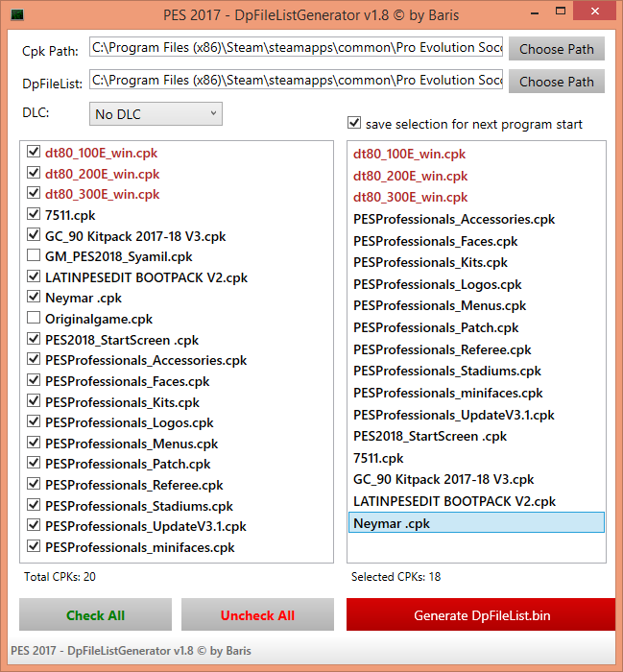Select highlighted Neymar .cpk in right list
Viewport: 623px width, 672px height.
(x=476, y=522)
